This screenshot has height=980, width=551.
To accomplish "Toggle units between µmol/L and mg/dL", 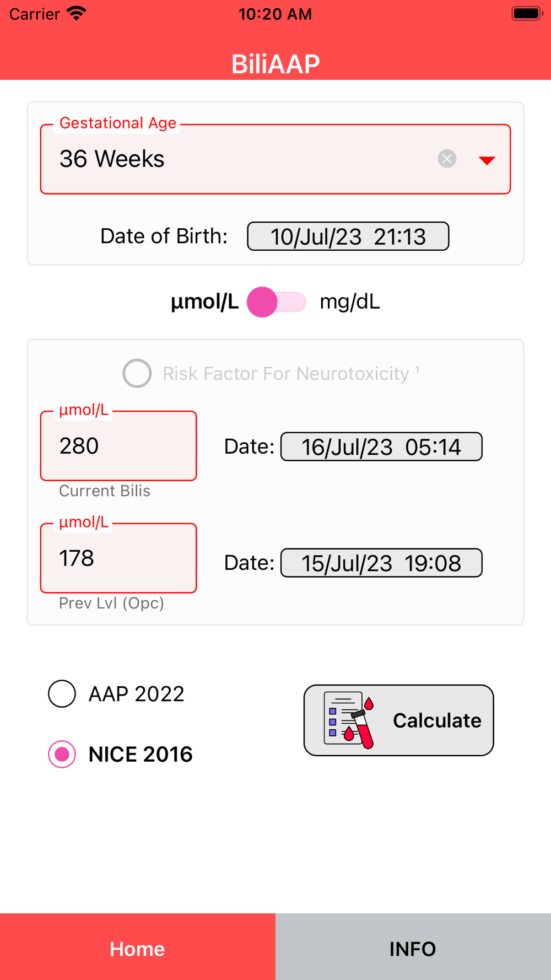I will point(277,302).
